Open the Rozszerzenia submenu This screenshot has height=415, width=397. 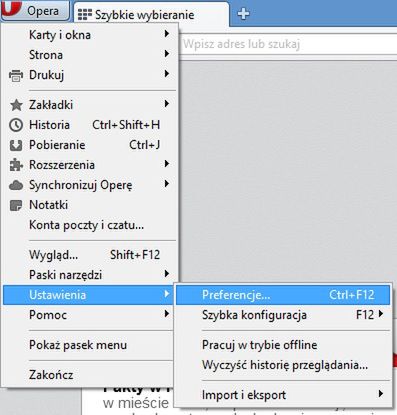tap(90, 165)
